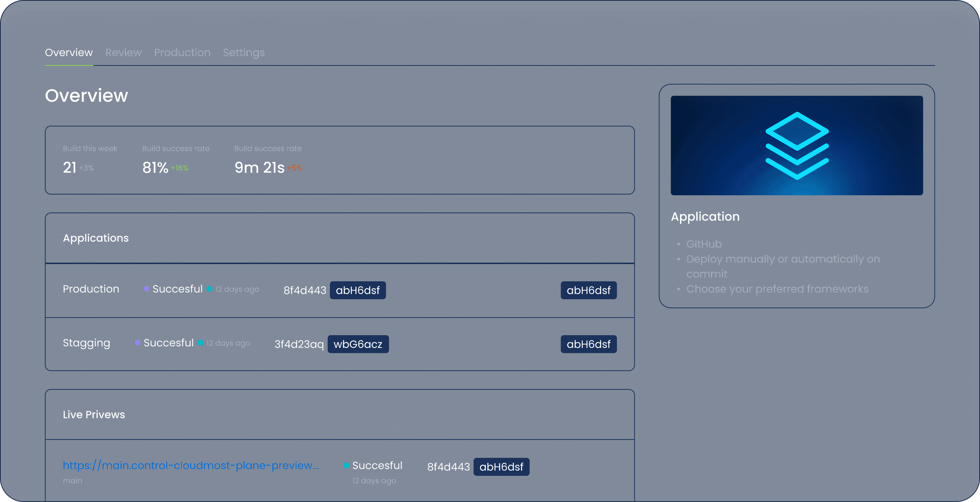Click teal dot beside Stagging 12 days ago
Viewport: 980px width, 502px height.
point(200,343)
